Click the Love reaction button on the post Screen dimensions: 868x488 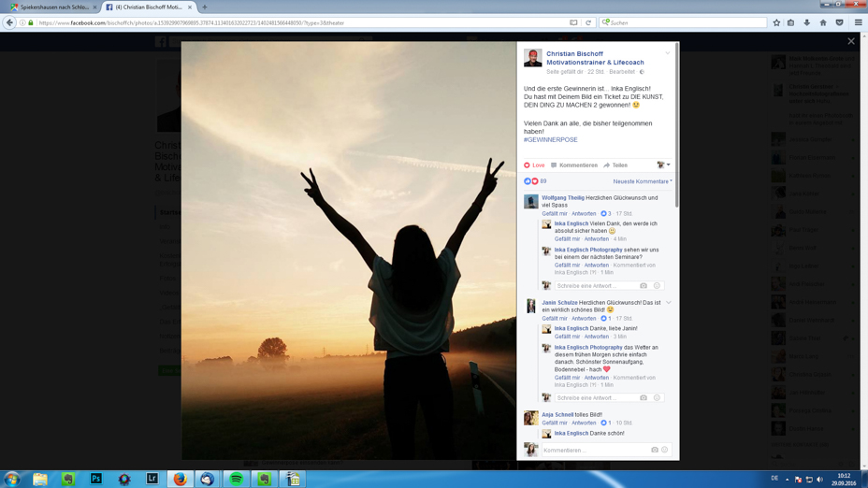pos(534,165)
